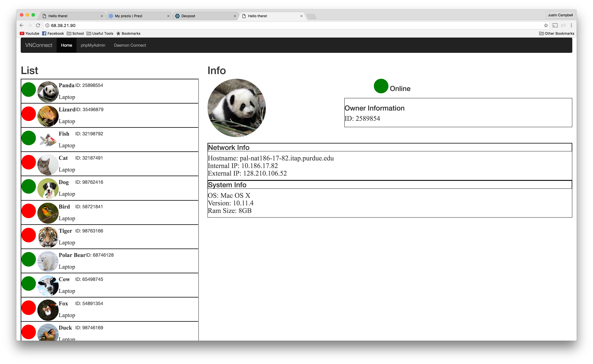Open the Facebook bookmark
Image resolution: width=593 pixels, height=364 pixels.
(x=53, y=33)
